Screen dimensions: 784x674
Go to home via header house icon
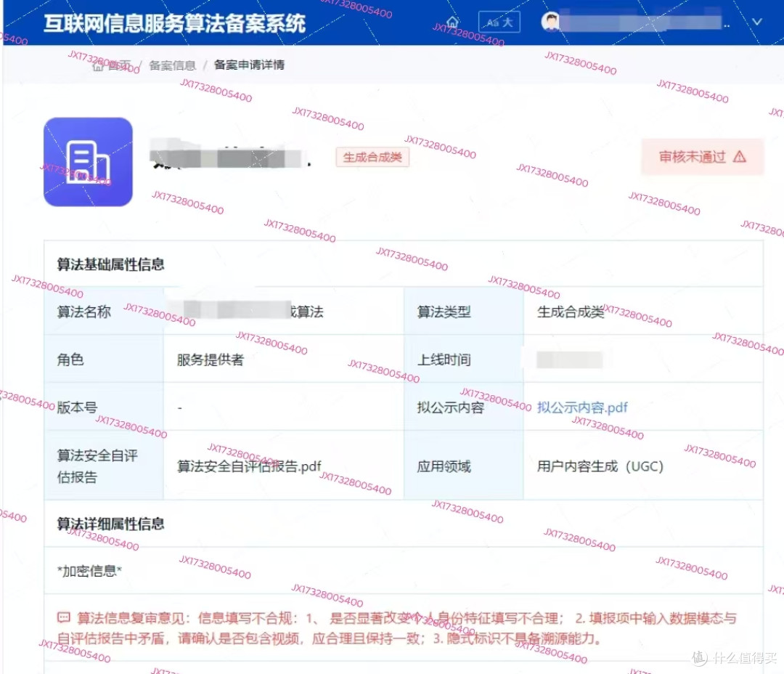point(452,23)
